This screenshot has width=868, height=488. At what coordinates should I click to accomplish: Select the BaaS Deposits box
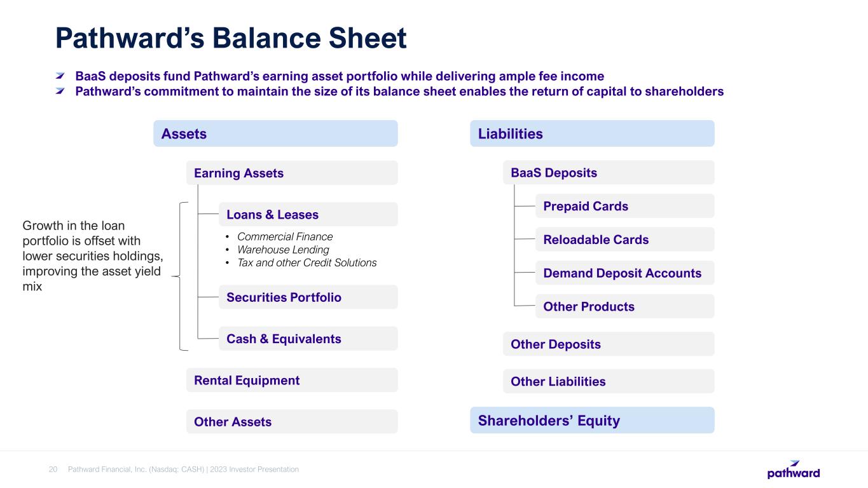(609, 172)
